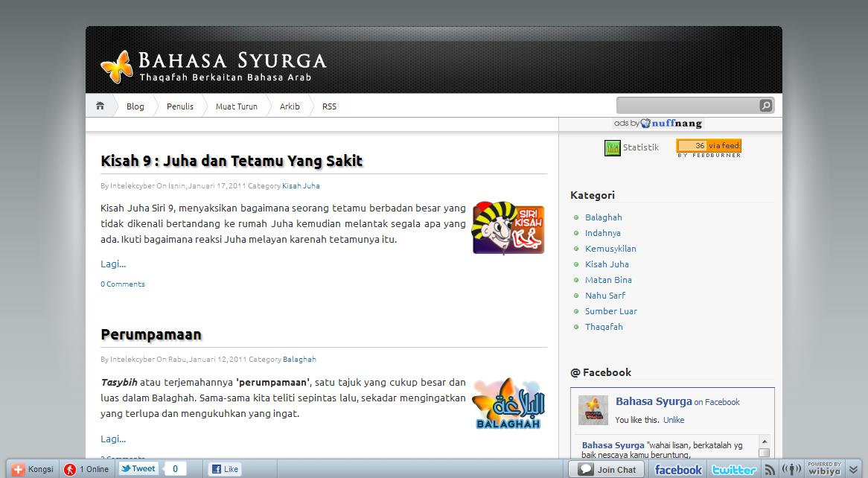Click the Join Chat button
Viewport: 868px width, 478px height.
click(x=607, y=469)
